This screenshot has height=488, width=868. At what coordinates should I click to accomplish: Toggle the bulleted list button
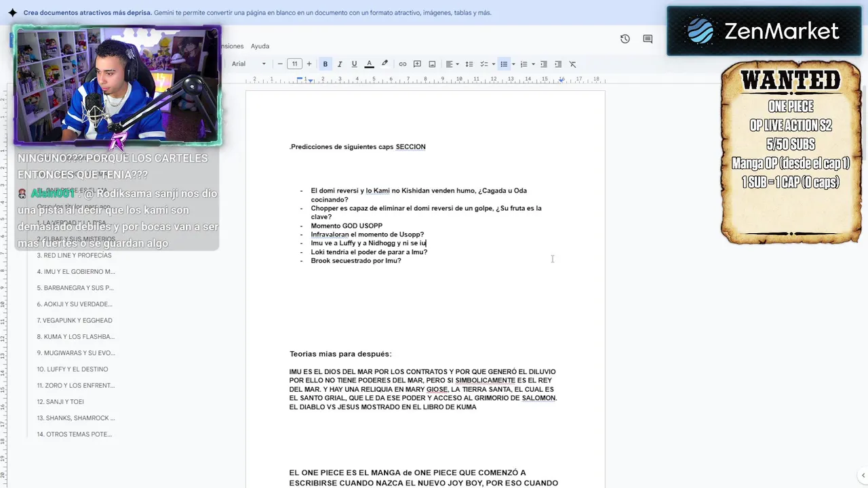[x=503, y=64]
